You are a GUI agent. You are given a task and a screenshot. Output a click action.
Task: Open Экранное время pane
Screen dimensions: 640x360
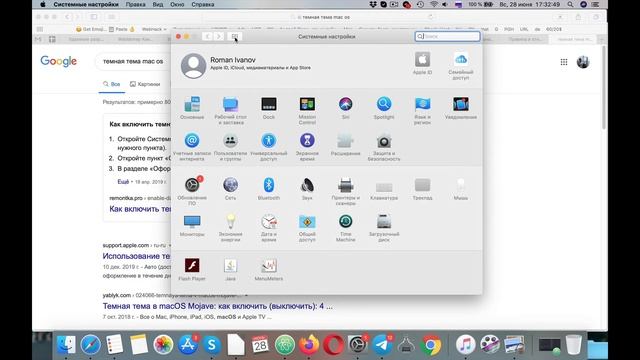(x=307, y=147)
